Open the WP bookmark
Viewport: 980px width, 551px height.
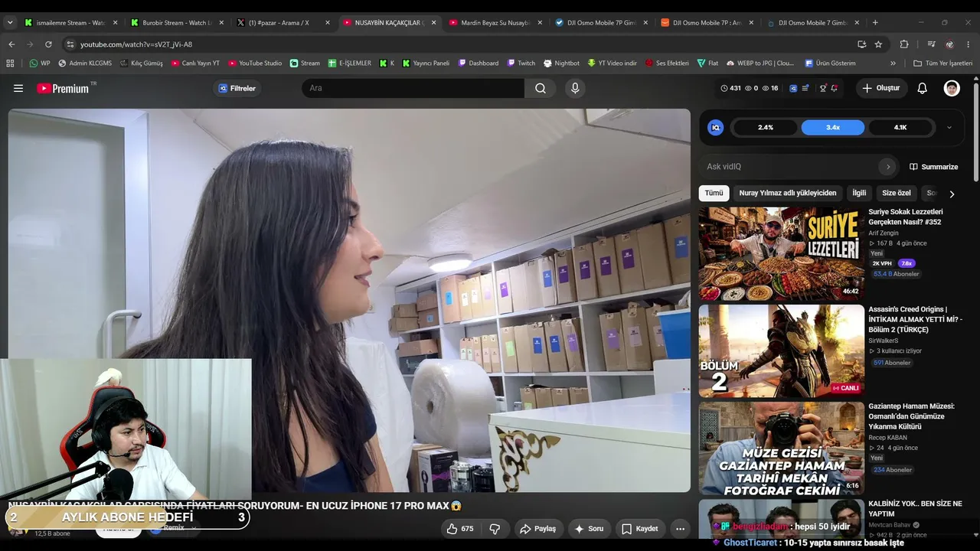click(40, 64)
